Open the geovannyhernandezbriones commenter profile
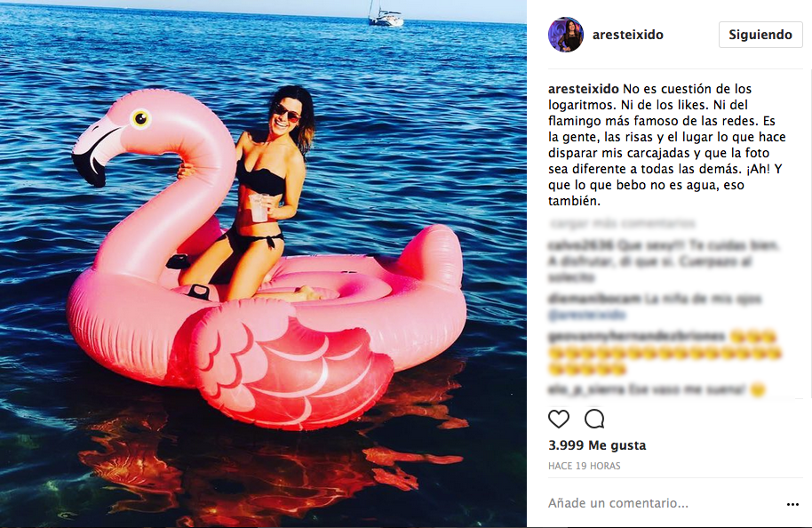This screenshot has height=528, width=812. pyautogui.click(x=636, y=336)
